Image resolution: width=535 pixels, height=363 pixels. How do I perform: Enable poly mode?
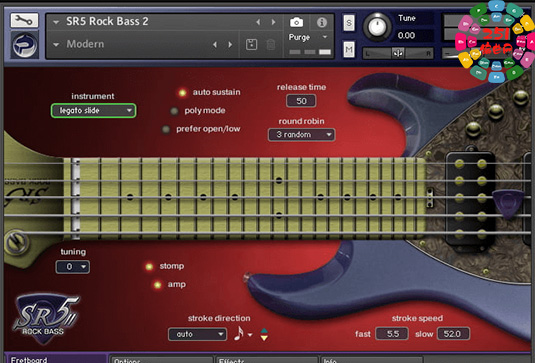pyautogui.click(x=174, y=111)
